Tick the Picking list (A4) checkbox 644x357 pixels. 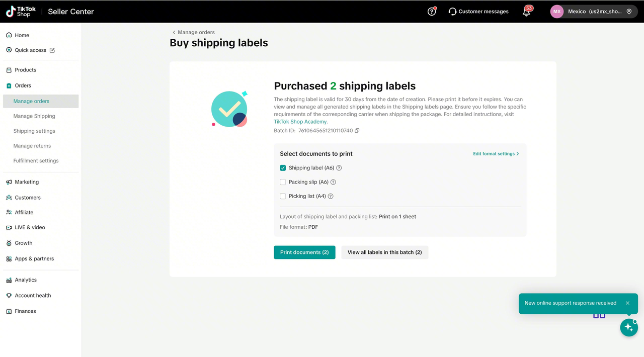pyautogui.click(x=283, y=196)
